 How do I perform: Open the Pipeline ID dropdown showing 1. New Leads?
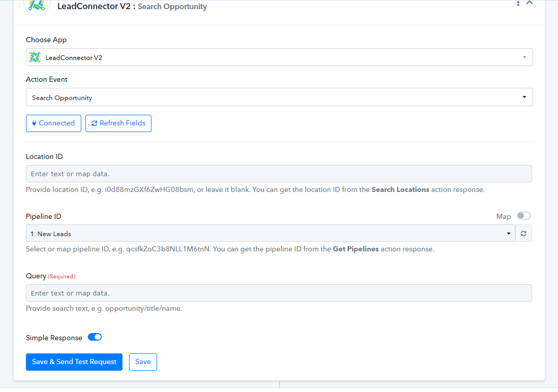(x=270, y=234)
